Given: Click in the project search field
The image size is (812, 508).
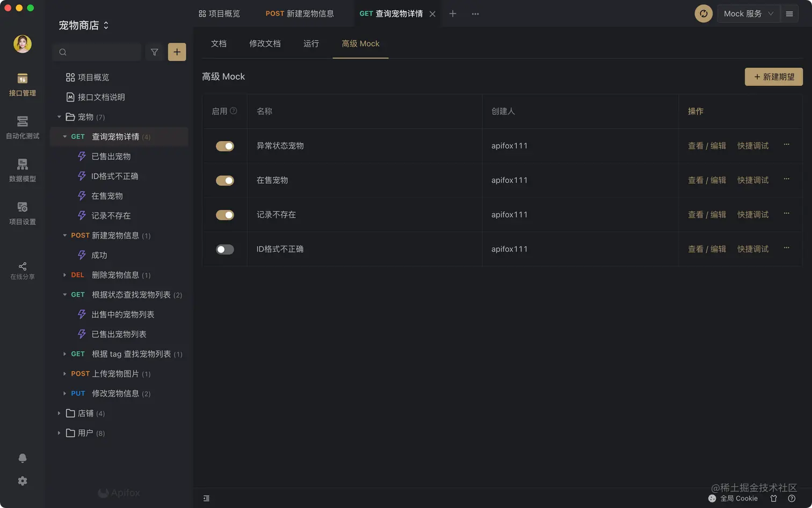Looking at the screenshot, I should click(x=97, y=52).
